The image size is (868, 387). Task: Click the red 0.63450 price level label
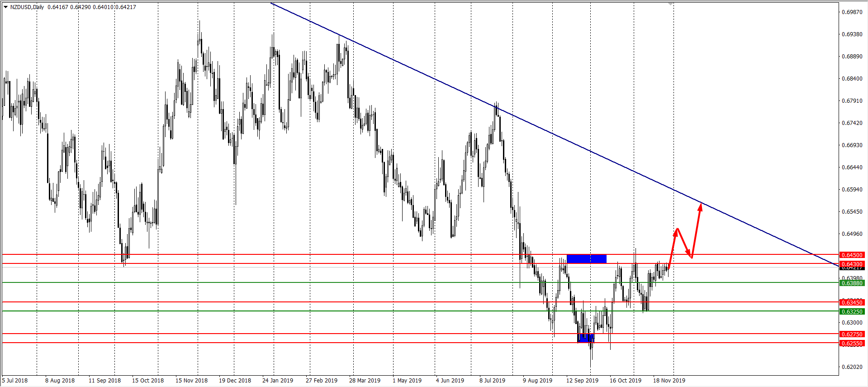tap(852, 302)
